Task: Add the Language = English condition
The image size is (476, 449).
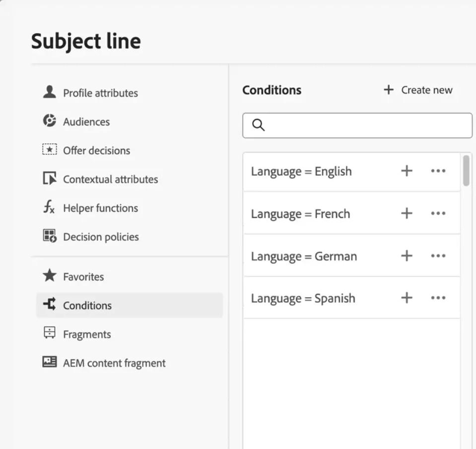Action: (407, 171)
